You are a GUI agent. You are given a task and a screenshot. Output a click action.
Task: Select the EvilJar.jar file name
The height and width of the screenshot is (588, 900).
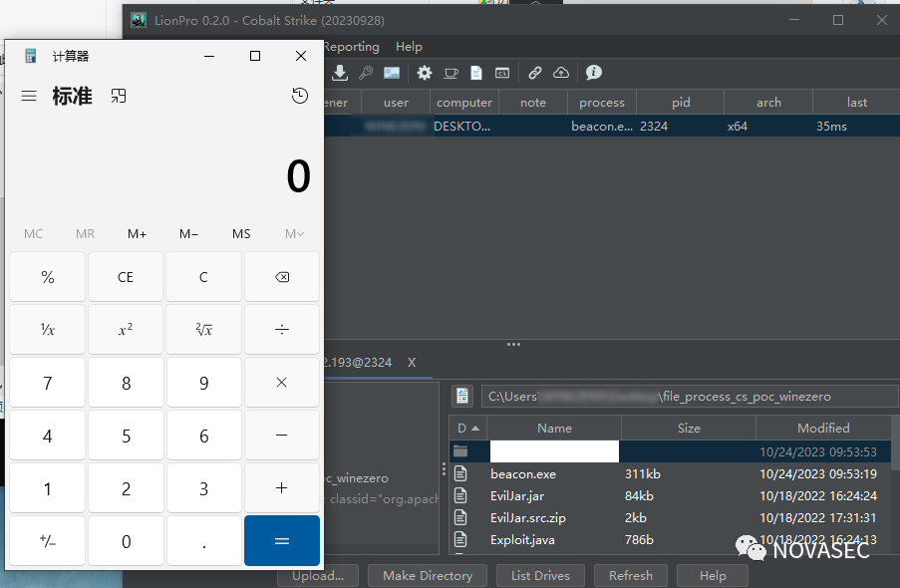(x=517, y=495)
